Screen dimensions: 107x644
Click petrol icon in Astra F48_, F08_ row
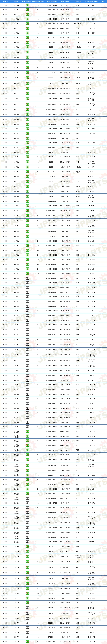click(x=28, y=24)
